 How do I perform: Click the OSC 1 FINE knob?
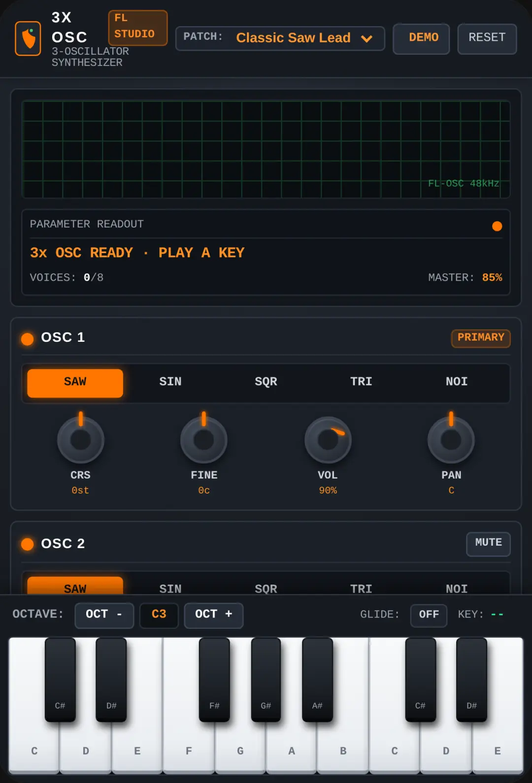pos(204,439)
